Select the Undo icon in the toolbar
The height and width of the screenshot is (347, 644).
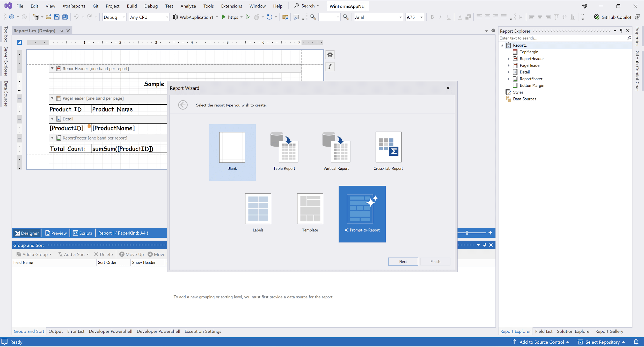76,17
